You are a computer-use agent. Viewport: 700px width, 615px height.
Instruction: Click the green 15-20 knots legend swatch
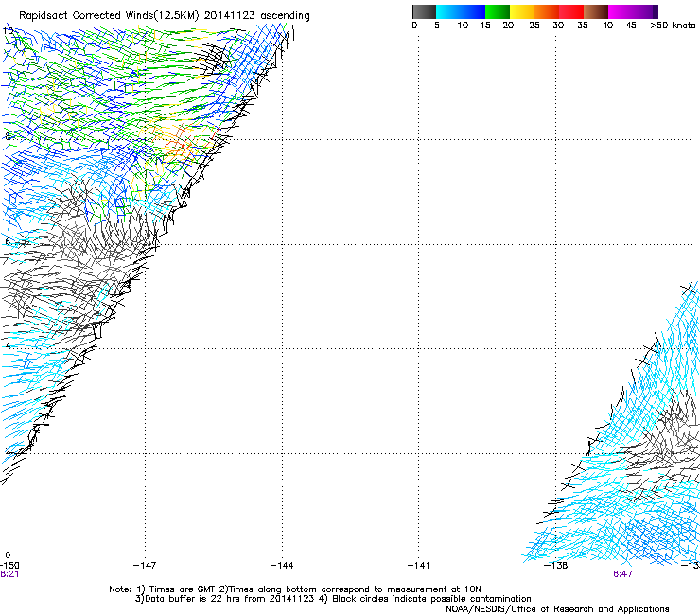point(498,11)
